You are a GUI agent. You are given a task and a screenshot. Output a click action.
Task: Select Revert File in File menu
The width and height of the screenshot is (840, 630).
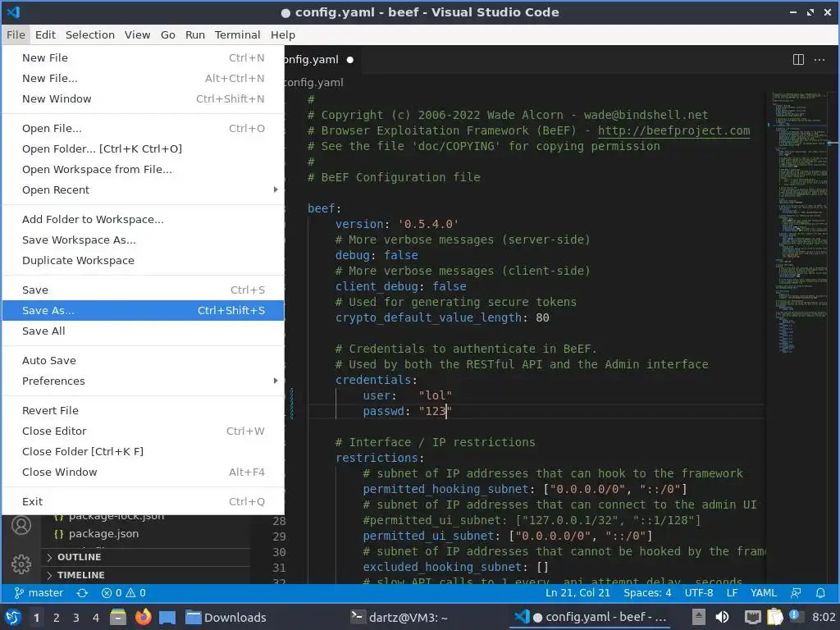click(x=143, y=410)
